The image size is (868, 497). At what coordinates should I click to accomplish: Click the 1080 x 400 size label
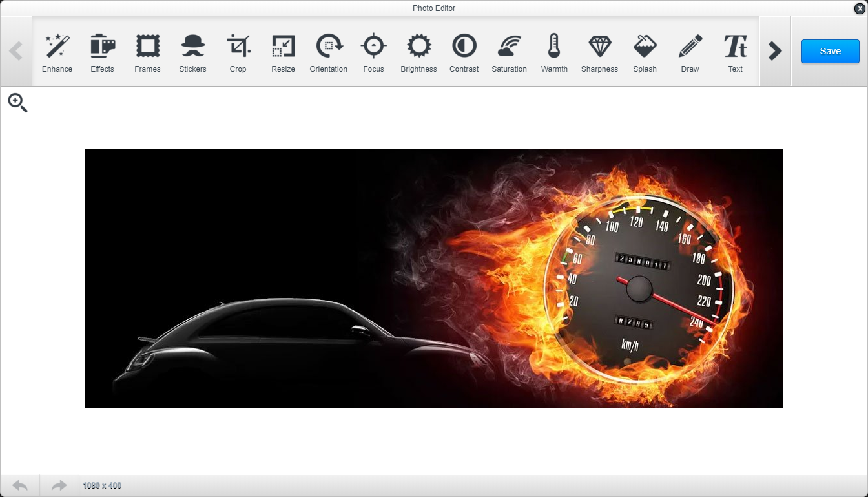pyautogui.click(x=102, y=485)
